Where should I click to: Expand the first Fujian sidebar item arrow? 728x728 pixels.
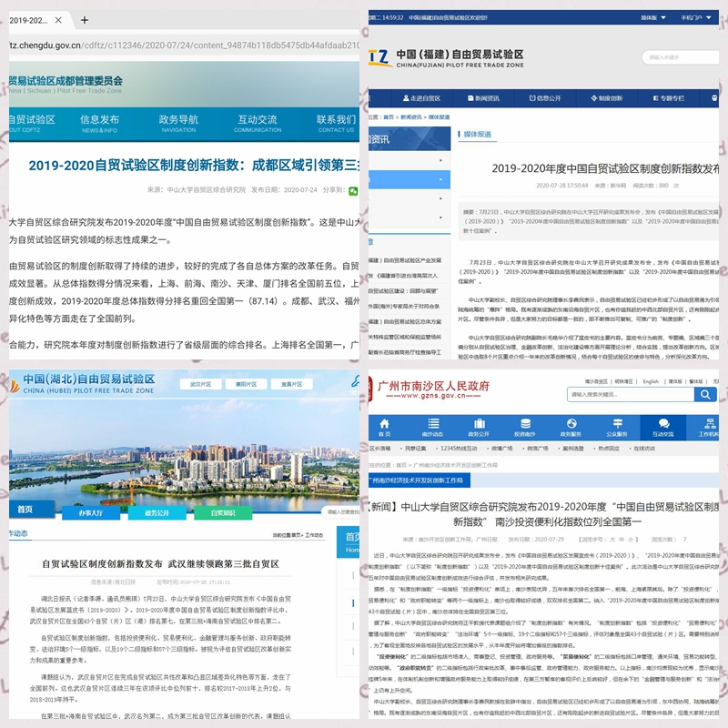(440, 160)
